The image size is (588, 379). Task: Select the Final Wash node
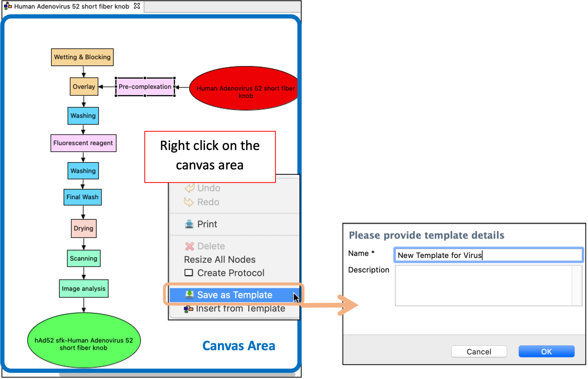82,197
